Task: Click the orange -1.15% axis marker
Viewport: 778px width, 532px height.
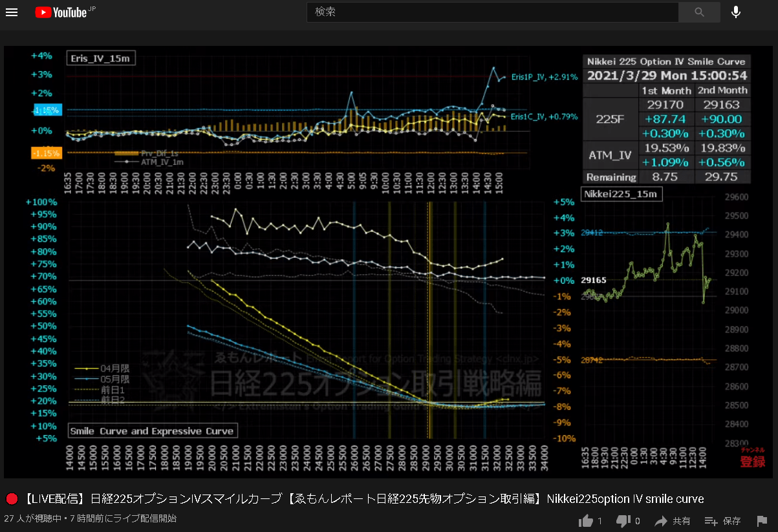Action: pos(47,153)
